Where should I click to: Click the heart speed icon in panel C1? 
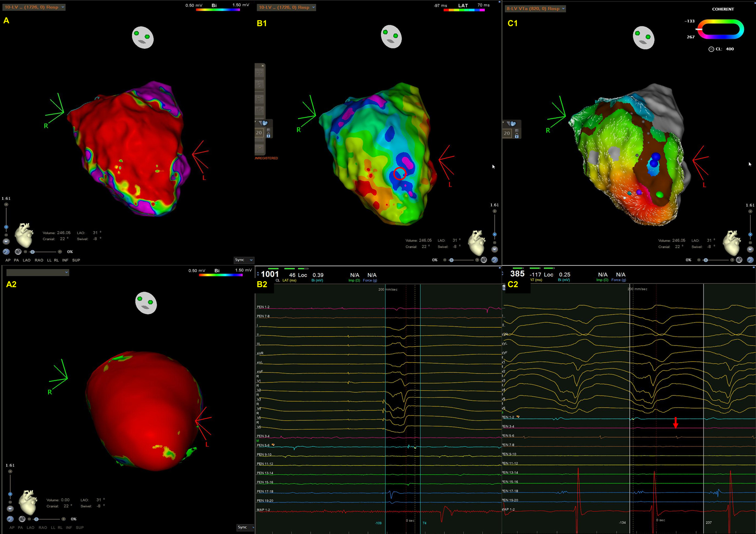coord(513,123)
